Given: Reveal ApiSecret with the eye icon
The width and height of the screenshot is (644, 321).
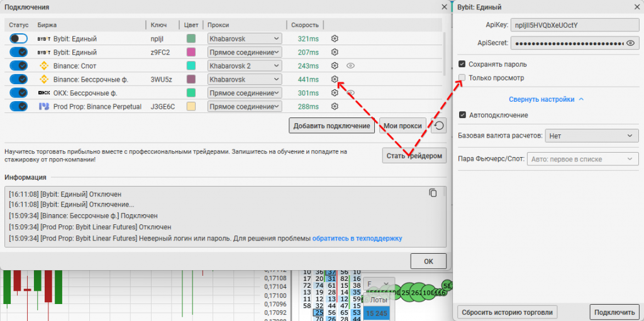Looking at the screenshot, I should pos(631,43).
